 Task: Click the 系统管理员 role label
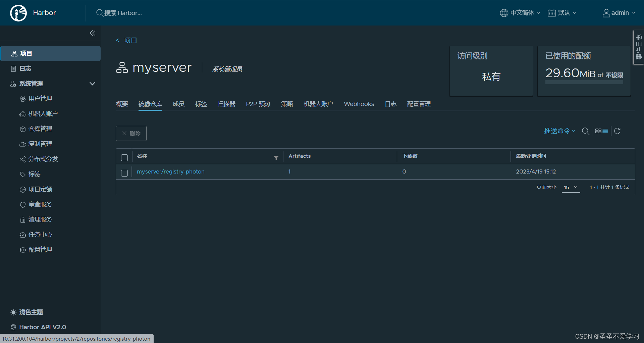click(x=227, y=69)
